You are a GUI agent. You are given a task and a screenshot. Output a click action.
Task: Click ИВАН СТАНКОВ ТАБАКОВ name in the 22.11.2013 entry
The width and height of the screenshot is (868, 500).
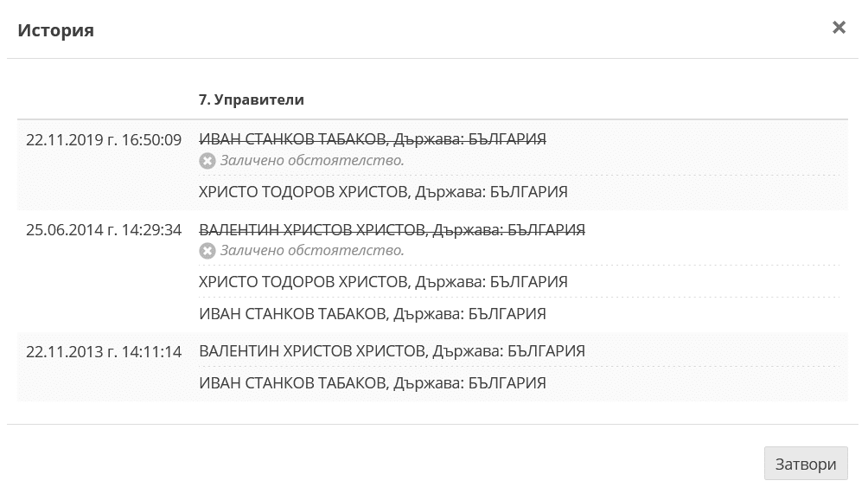tap(291, 382)
